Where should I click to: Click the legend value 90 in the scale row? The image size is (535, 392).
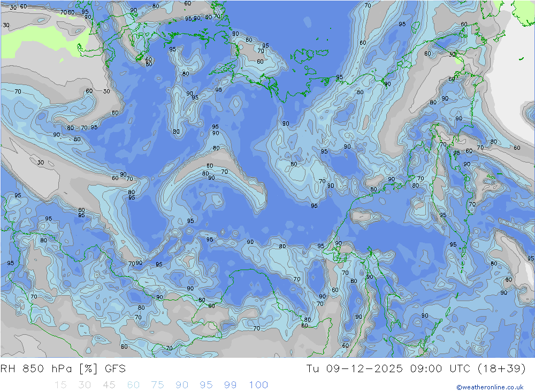coord(182,385)
